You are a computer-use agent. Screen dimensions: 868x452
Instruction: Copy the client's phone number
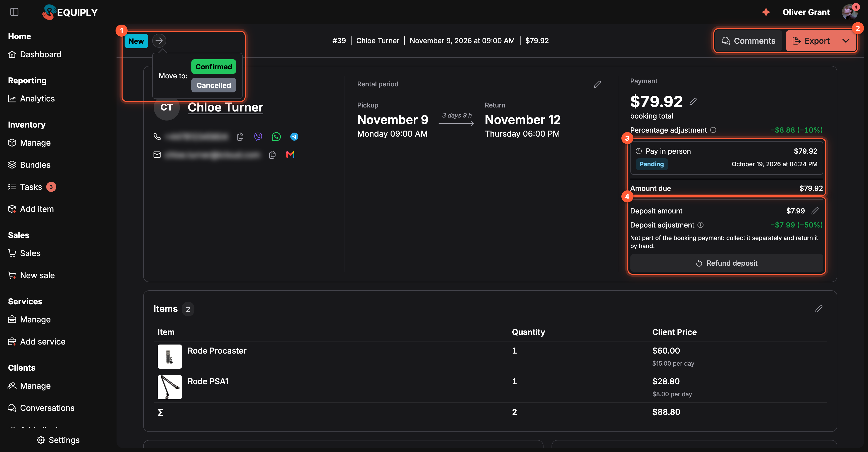pos(240,136)
